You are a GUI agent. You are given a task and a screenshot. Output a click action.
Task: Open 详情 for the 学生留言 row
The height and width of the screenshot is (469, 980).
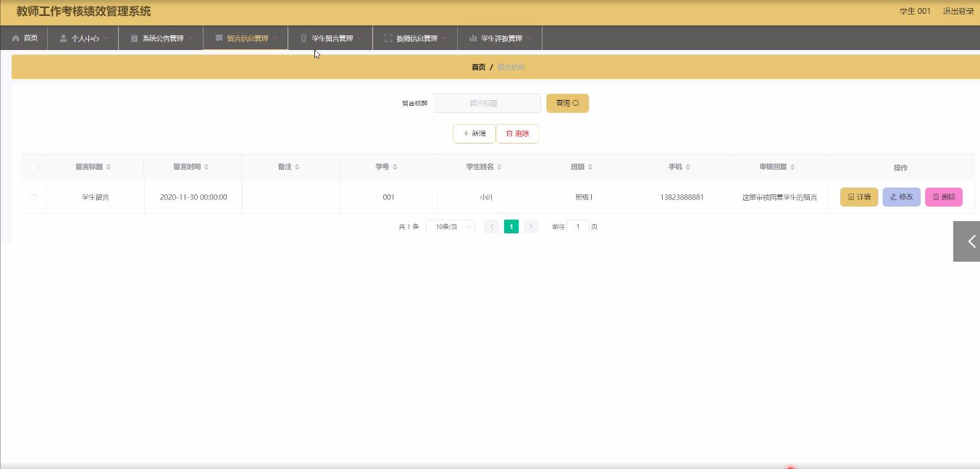tap(859, 197)
